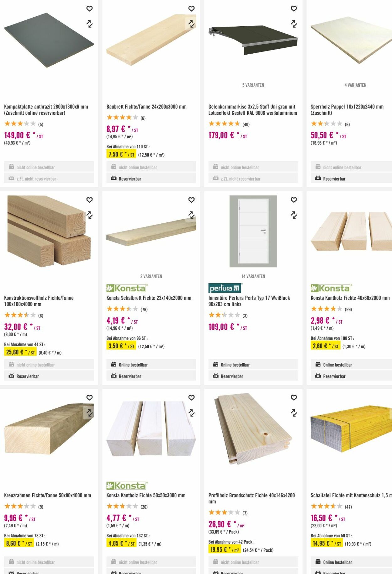Image resolution: width=392 pixels, height=574 pixels.
Task: Heart the Konsta Kantholz 50x50x3000 product
Action: point(191,397)
